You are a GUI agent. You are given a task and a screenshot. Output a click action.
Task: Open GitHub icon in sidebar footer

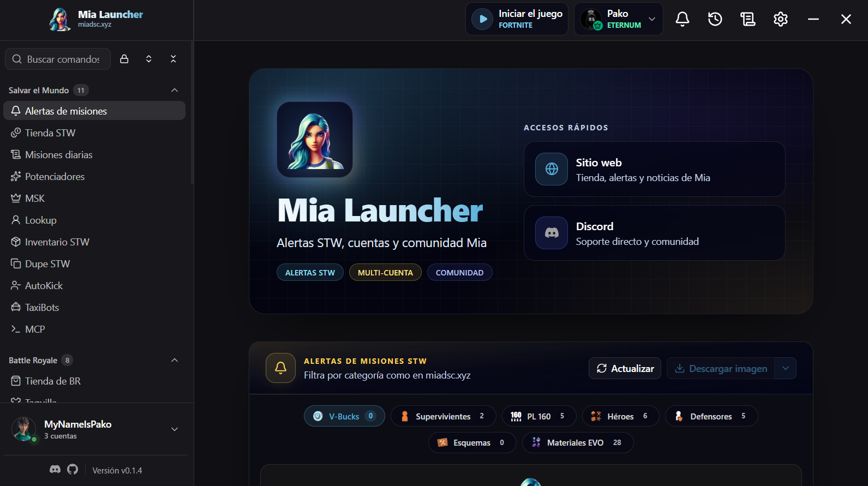[73, 470]
